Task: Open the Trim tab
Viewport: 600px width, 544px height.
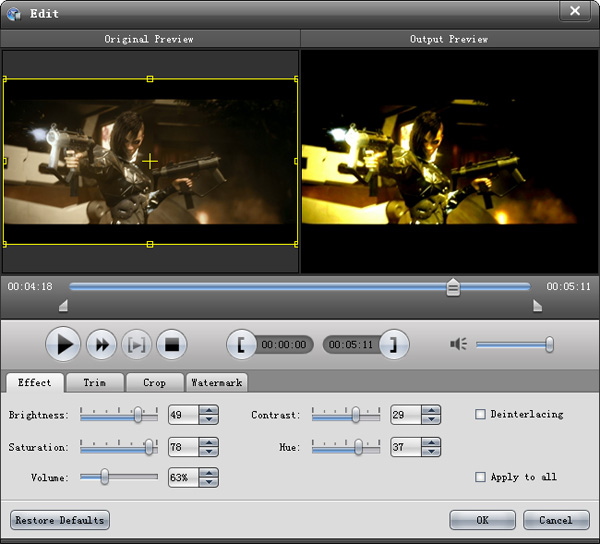Action: 95,383
